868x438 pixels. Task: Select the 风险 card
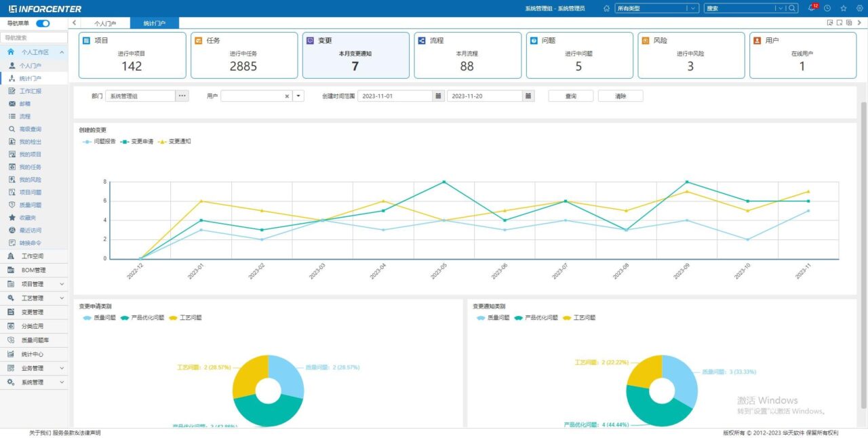click(x=691, y=55)
